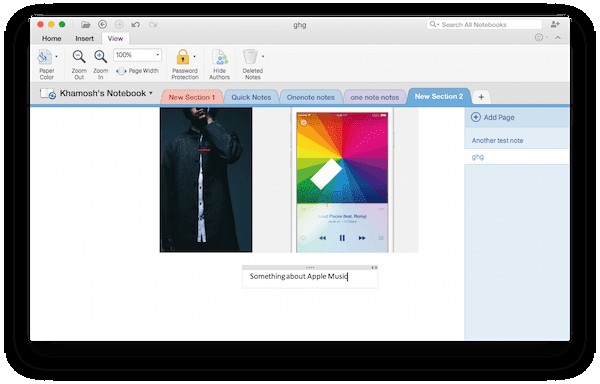
Task: Open the Onenote notes section tab
Action: pos(311,97)
